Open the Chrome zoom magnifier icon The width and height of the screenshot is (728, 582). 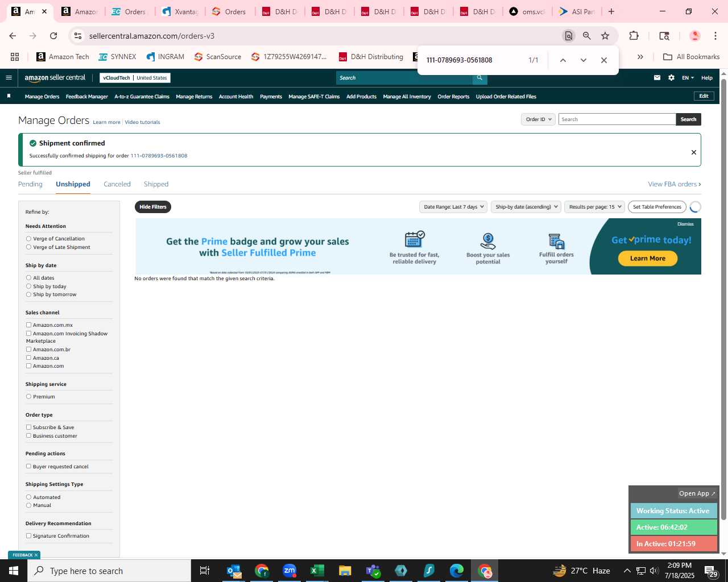coord(587,36)
